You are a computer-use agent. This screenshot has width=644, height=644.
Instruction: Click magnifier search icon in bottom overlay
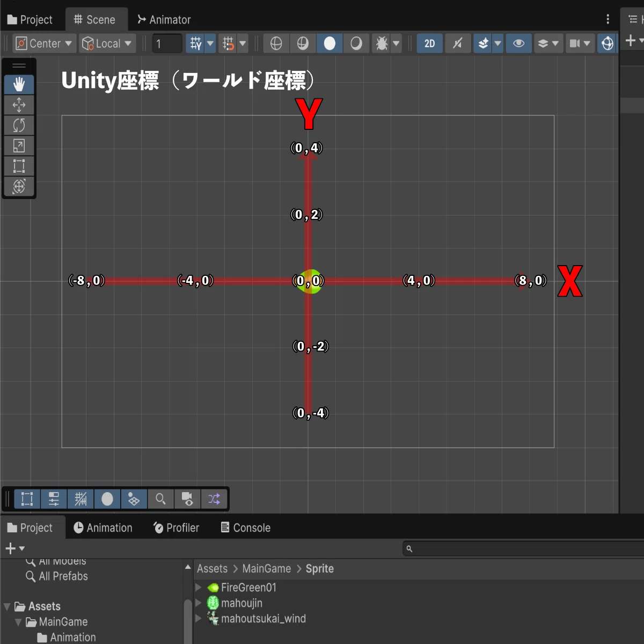tap(160, 499)
